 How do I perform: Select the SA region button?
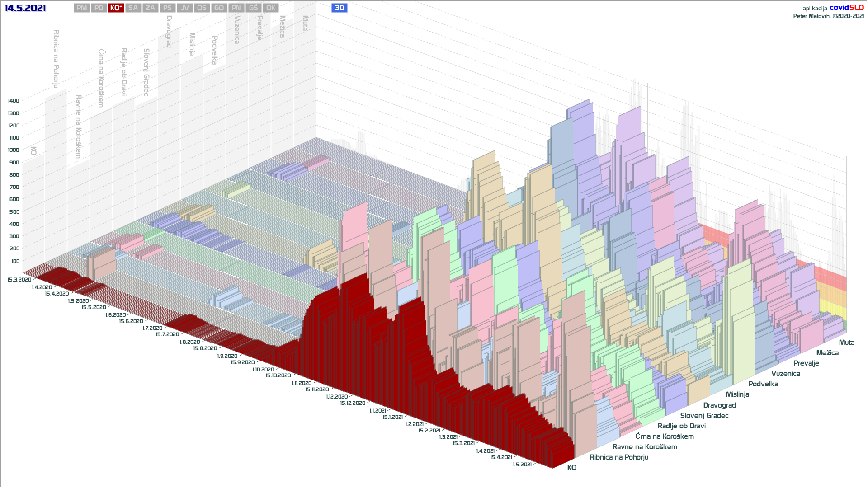coord(133,8)
